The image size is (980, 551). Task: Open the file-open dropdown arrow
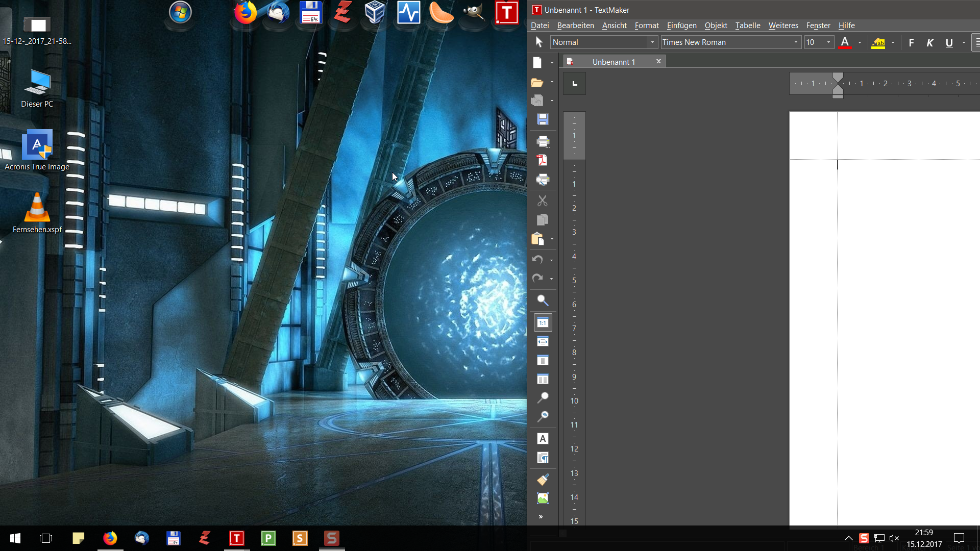552,82
